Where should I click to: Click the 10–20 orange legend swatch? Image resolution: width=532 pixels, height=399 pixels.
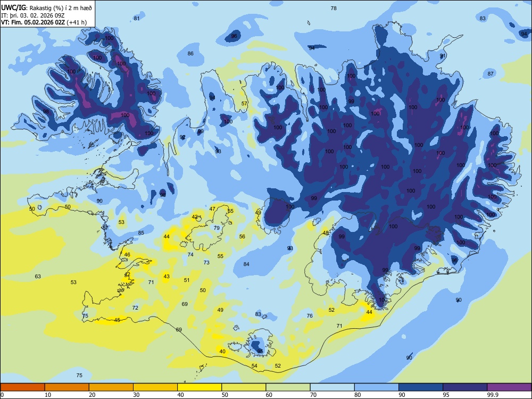pyautogui.click(x=67, y=387)
